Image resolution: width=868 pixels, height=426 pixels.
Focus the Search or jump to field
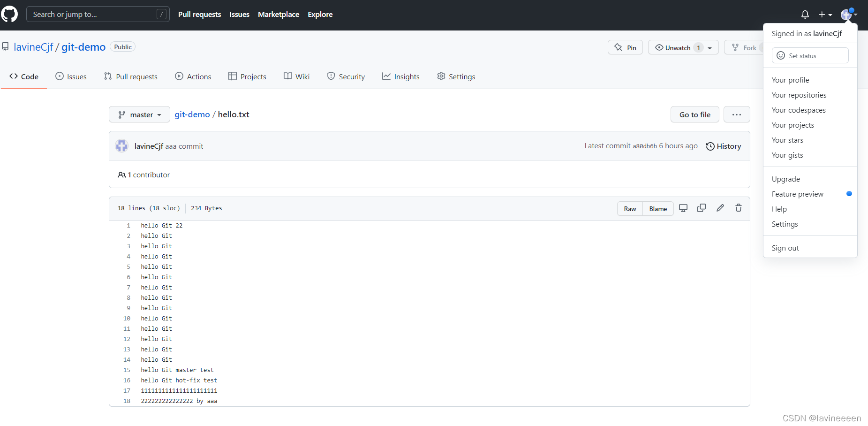point(98,15)
